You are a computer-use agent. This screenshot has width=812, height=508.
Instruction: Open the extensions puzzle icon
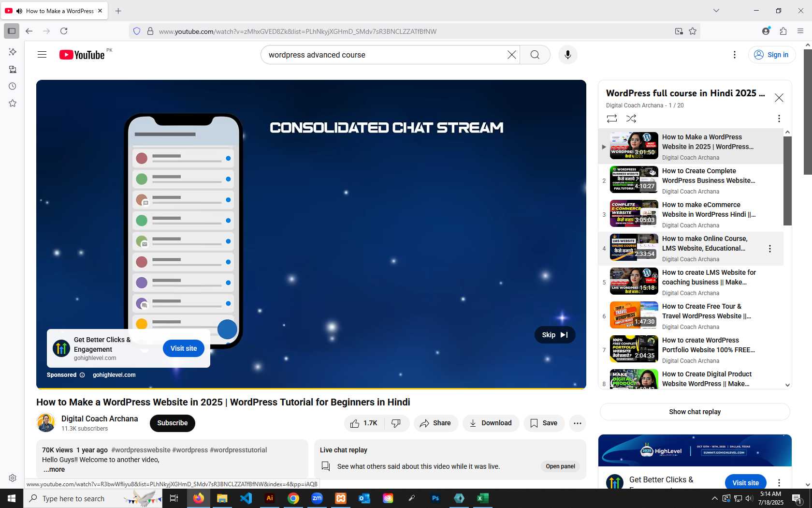coord(783,31)
